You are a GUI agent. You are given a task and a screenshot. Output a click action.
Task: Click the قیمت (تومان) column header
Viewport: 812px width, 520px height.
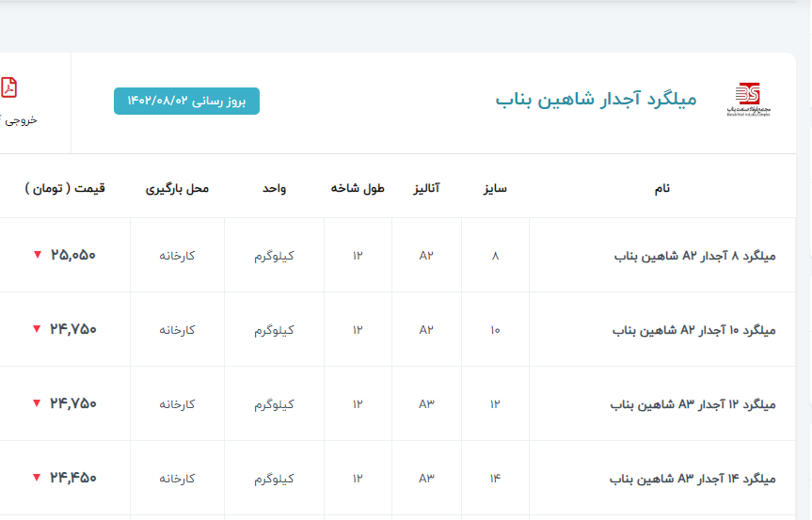[65, 188]
